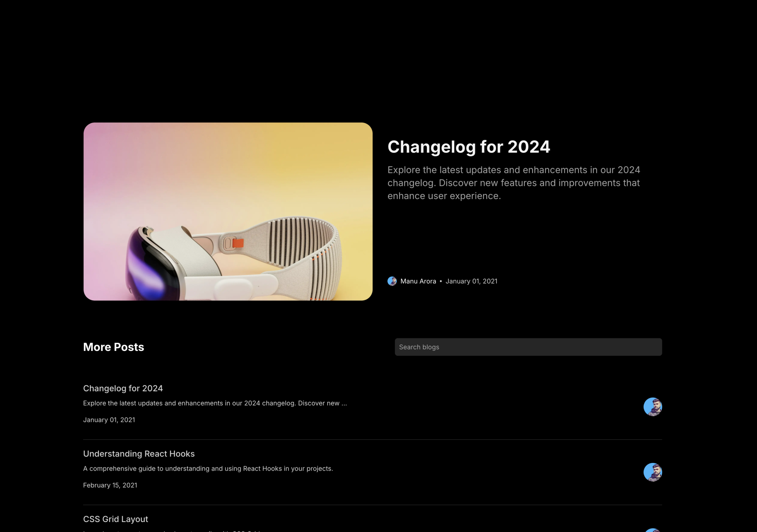Click the Changelog for 2024 entry under More Posts
Viewport: 757px width, 532px height.
[123, 388]
